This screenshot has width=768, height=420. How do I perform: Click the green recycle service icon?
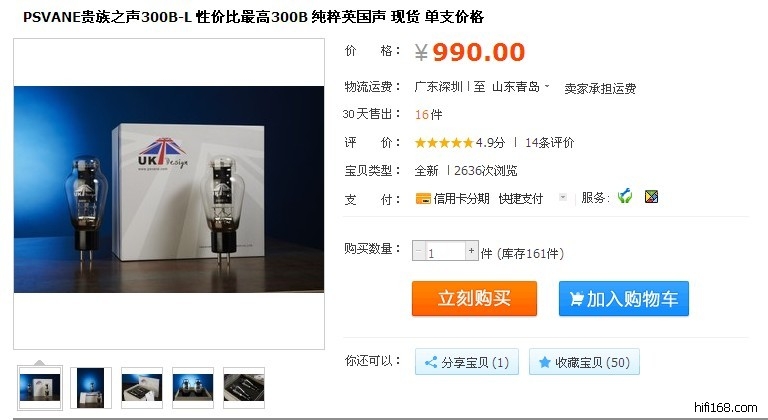pos(624,197)
